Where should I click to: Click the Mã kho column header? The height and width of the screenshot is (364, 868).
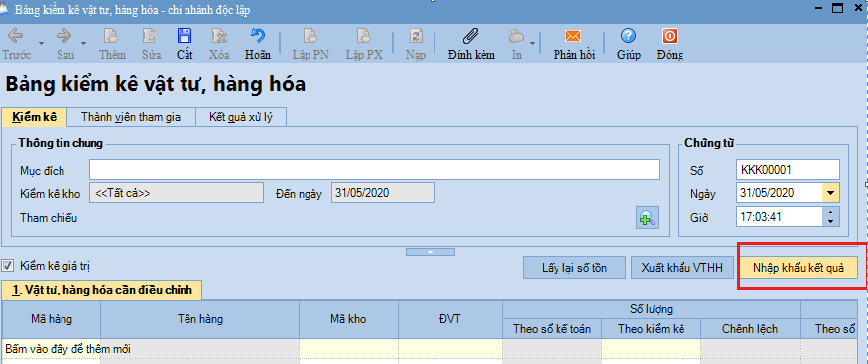coord(349,319)
